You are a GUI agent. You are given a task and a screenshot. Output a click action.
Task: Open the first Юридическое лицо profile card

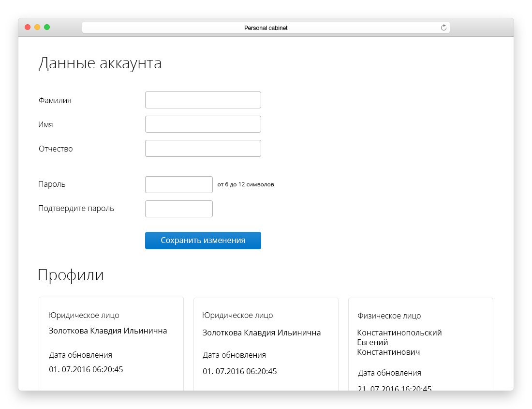tap(111, 344)
